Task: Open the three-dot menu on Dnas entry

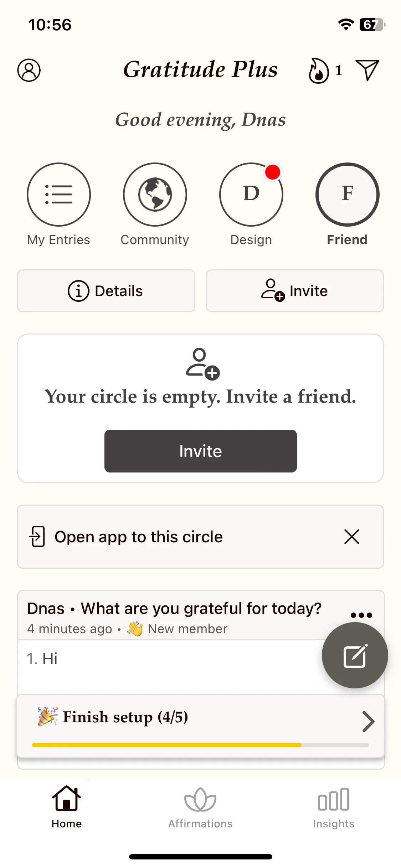Action: tap(361, 615)
